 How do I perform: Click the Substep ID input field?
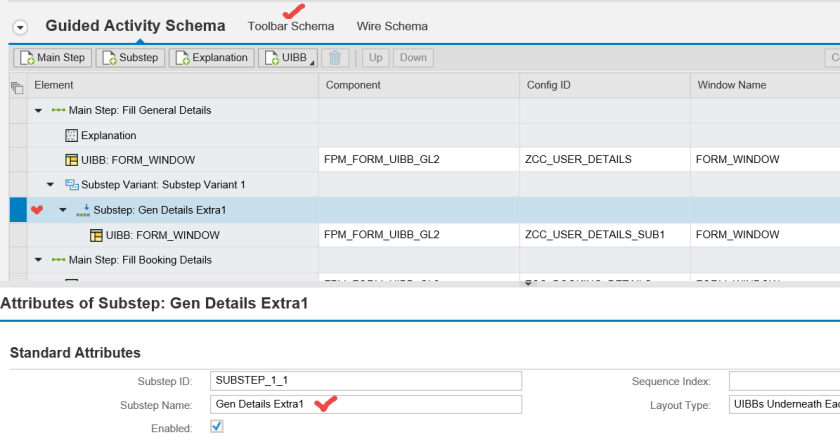coord(367,381)
